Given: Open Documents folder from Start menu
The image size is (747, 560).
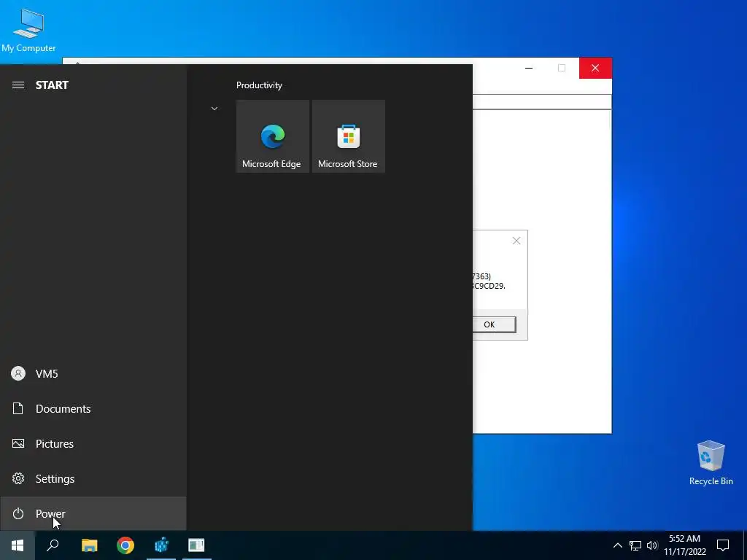Looking at the screenshot, I should pyautogui.click(x=93, y=408).
